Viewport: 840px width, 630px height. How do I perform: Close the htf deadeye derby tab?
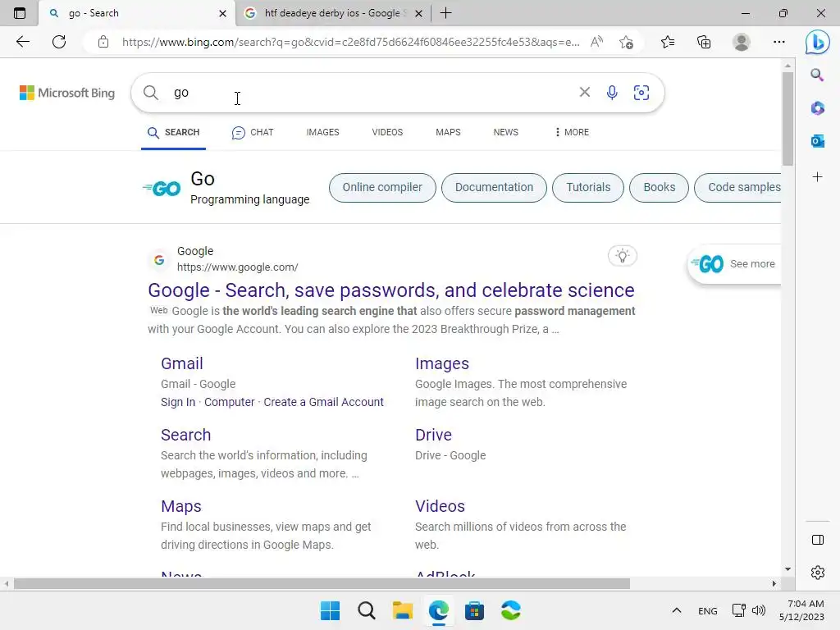[x=419, y=13]
